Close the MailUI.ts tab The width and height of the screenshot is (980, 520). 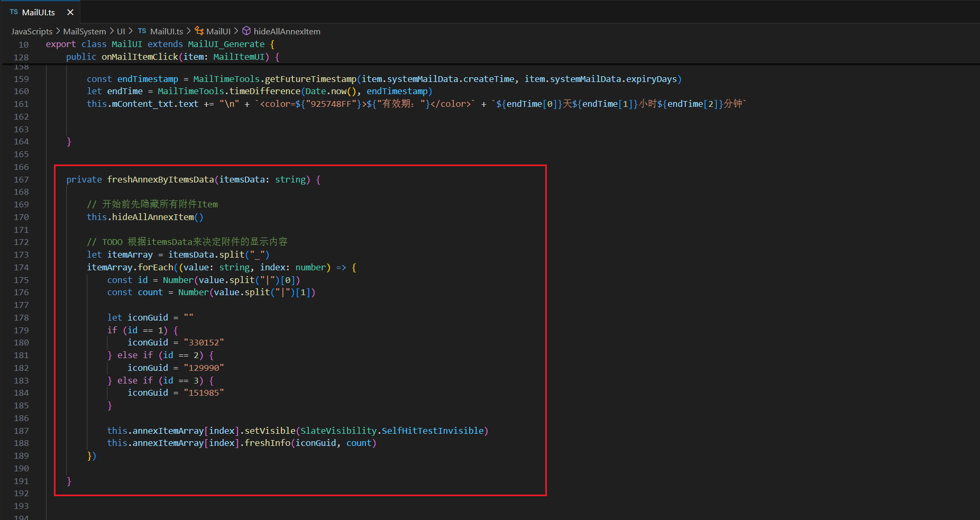point(70,12)
